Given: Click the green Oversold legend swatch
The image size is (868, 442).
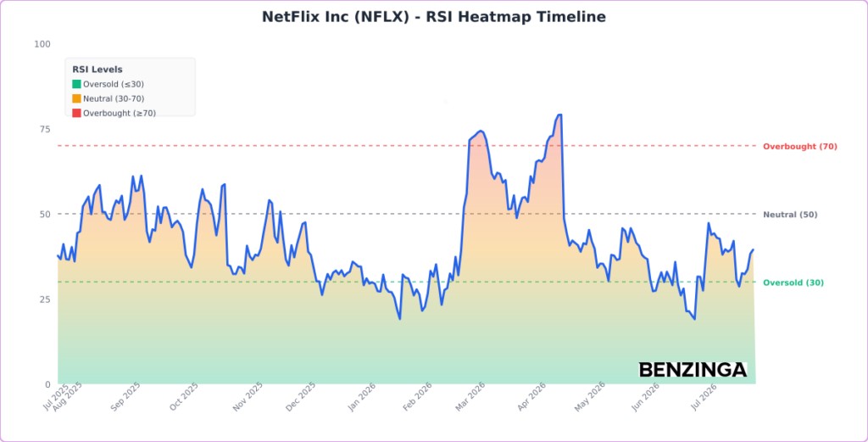Looking at the screenshot, I should click(76, 84).
